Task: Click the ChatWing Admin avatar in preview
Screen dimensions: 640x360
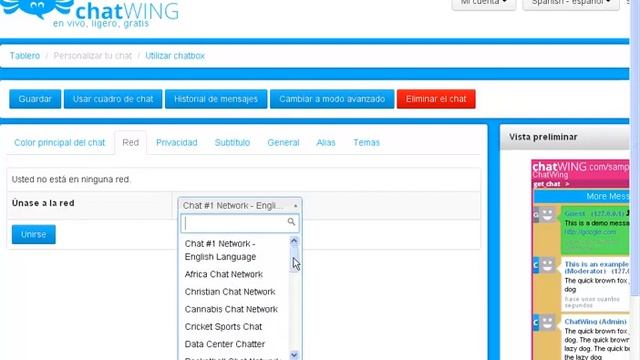Action: point(547,322)
